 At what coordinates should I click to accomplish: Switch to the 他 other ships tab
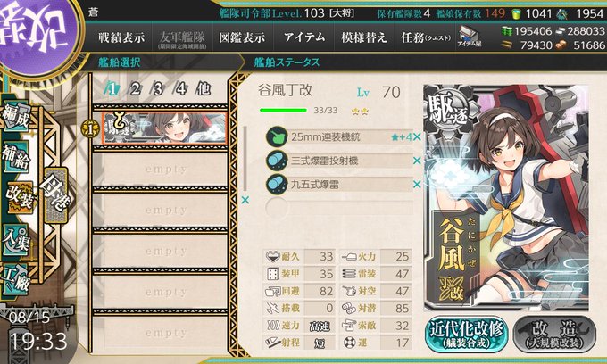[x=203, y=89]
